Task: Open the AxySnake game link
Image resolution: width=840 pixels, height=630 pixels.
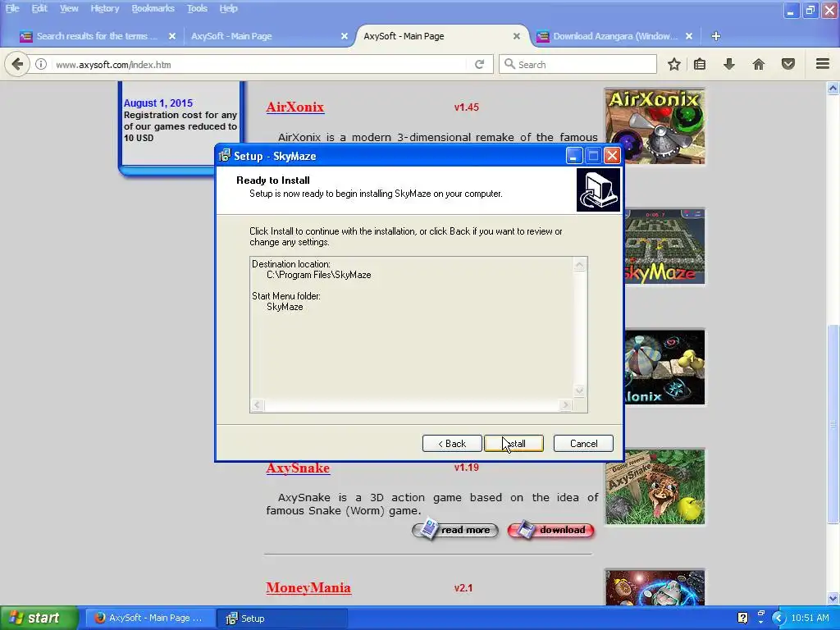Action: click(x=298, y=468)
